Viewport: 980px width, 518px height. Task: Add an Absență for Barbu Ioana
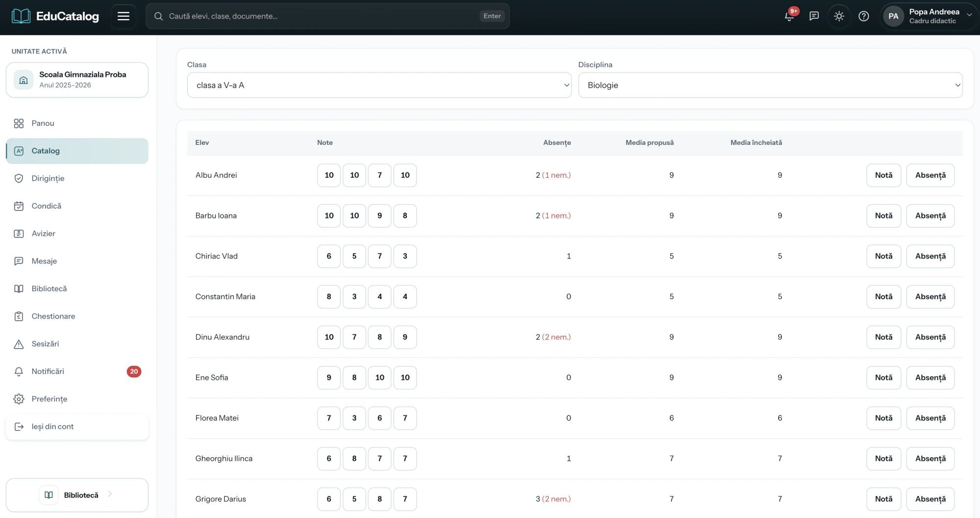[x=930, y=216]
